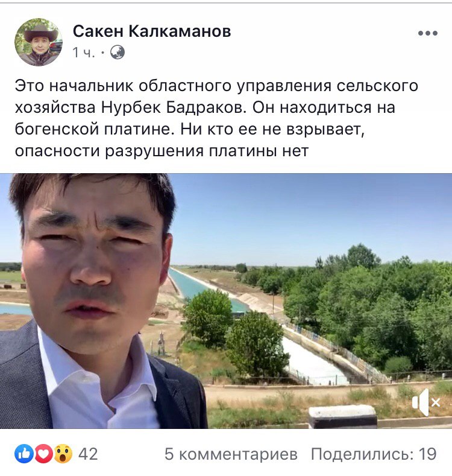
Task: Open the post via the "1 ч." timestamp
Action: 84,52
